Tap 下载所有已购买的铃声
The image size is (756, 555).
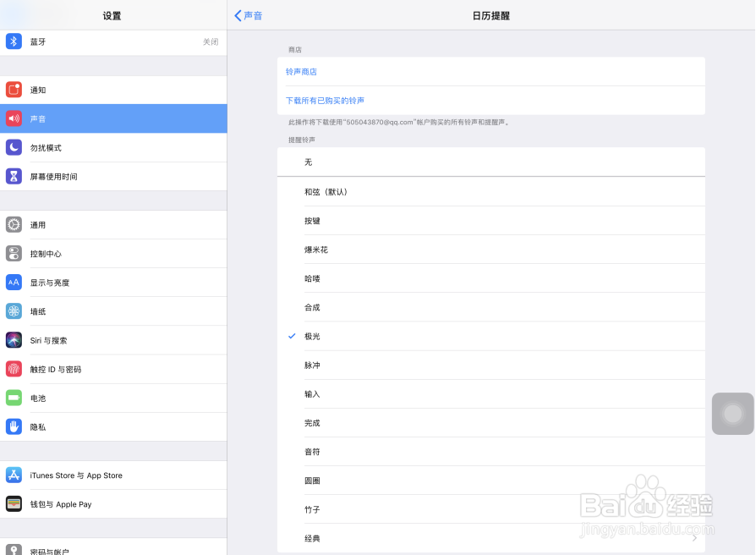point(326,100)
